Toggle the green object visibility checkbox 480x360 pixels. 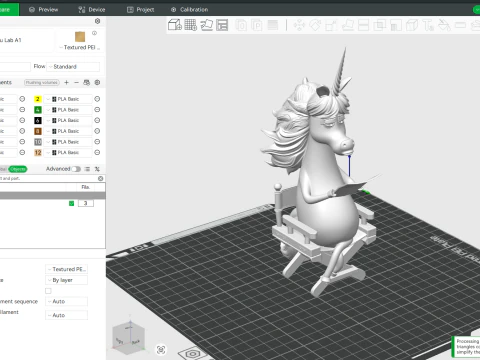pos(71,203)
